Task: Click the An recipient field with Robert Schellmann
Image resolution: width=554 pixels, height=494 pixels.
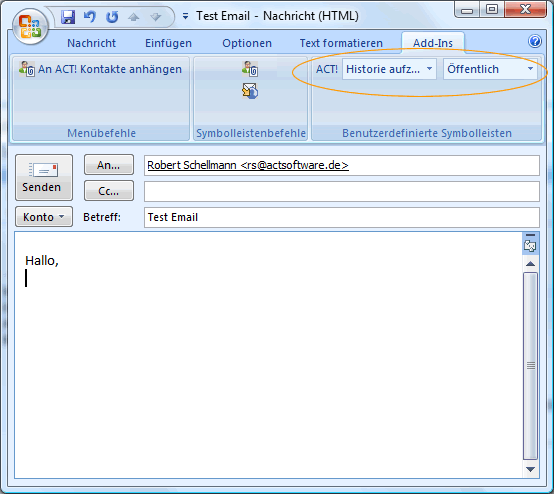Action: pyautogui.click(x=342, y=165)
